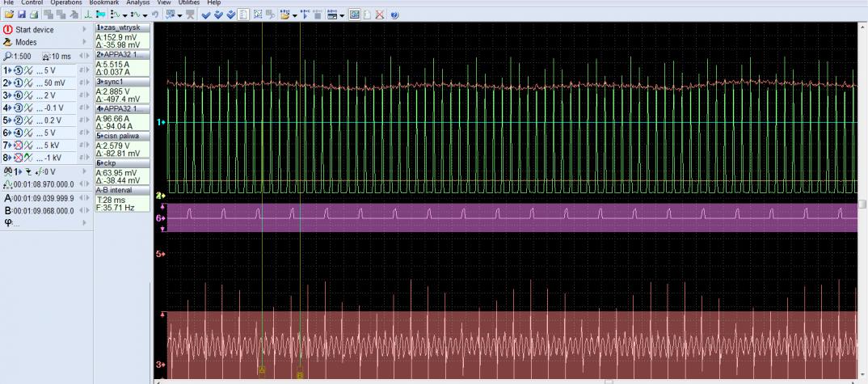Click the Print icon in toolbar
The width and height of the screenshot is (868, 384).
coord(33,15)
